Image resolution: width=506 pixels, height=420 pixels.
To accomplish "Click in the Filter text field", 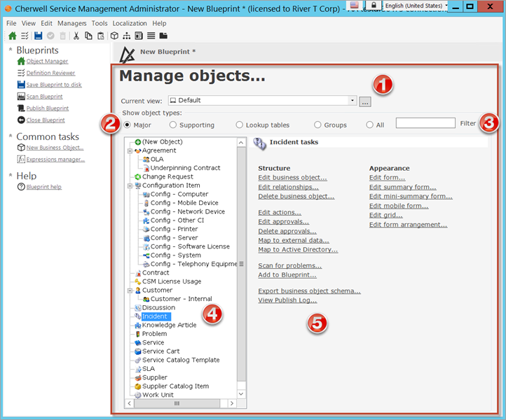I will coord(425,122).
